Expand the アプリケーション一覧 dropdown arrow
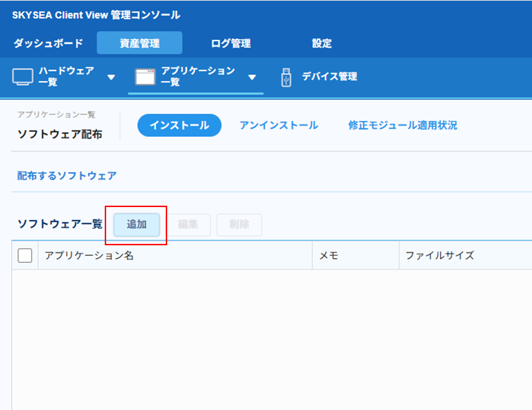 coord(252,77)
